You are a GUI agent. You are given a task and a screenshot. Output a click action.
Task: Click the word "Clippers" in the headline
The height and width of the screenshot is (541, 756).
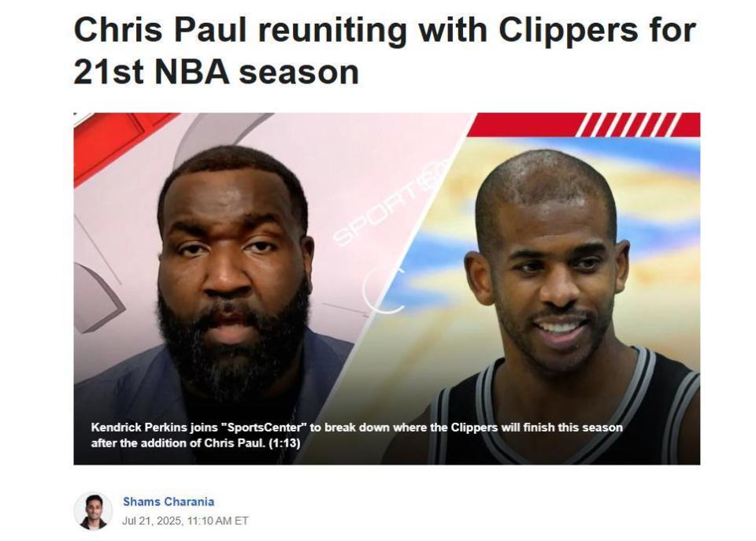coord(568,31)
